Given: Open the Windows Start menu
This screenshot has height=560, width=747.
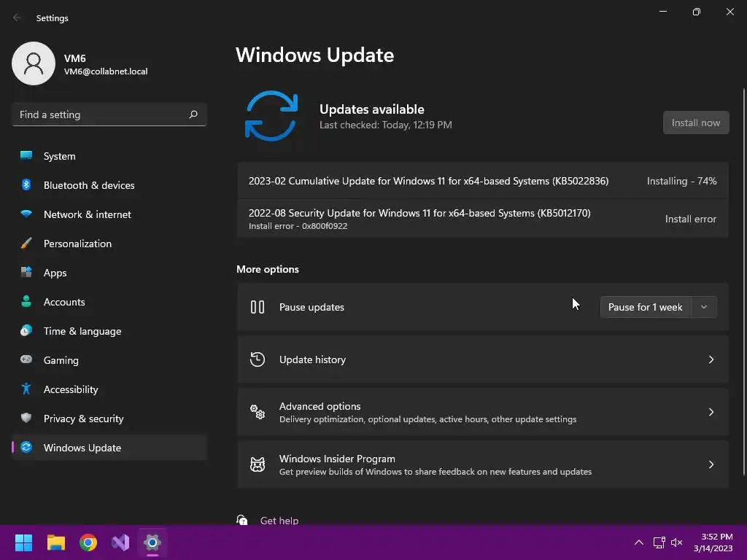Looking at the screenshot, I should point(23,542).
